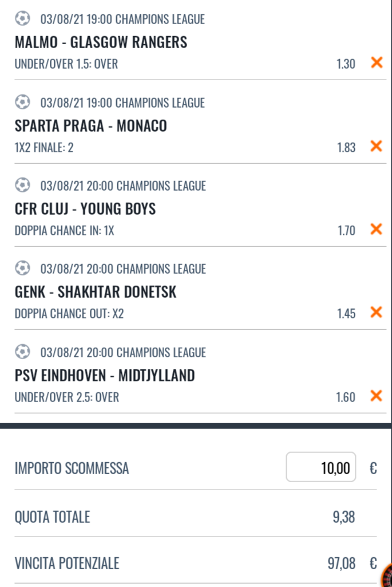392x587 pixels.
Task: Open the CFR Cluj - Young Boys match title
Action: 85,209
